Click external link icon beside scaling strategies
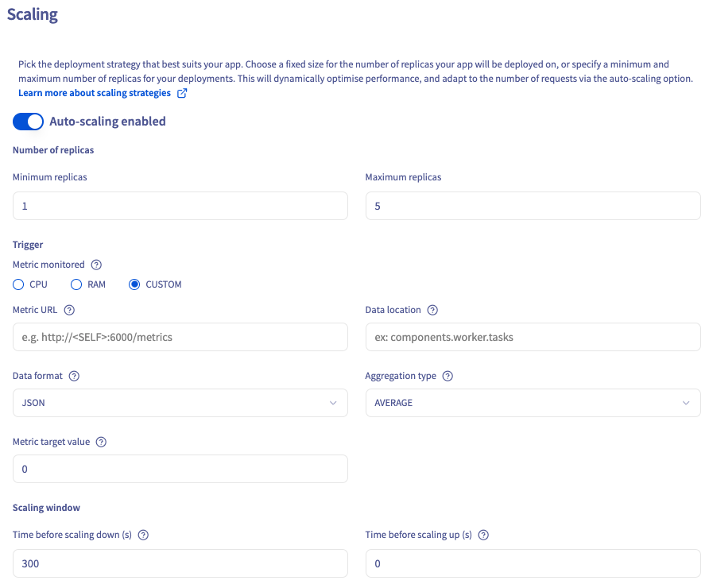This screenshot has width=709, height=588. click(182, 93)
